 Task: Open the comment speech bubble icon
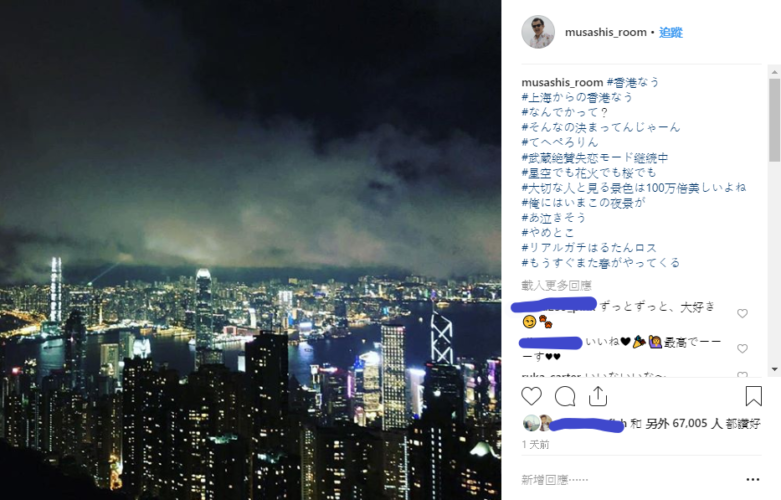[565, 396]
